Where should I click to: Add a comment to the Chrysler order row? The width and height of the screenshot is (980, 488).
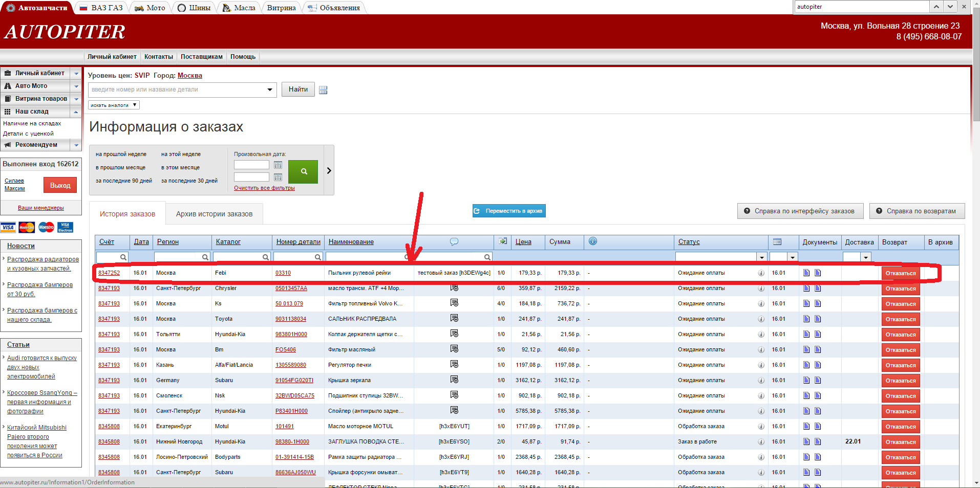454,288
